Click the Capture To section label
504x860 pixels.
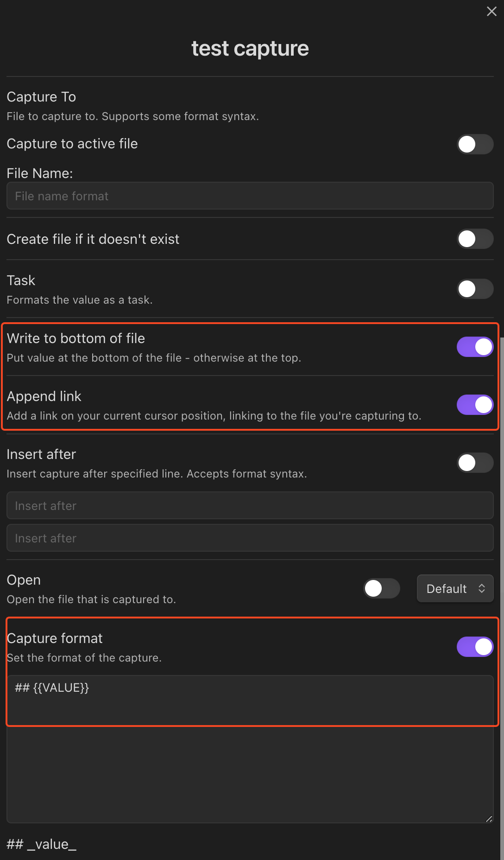pyautogui.click(x=41, y=97)
